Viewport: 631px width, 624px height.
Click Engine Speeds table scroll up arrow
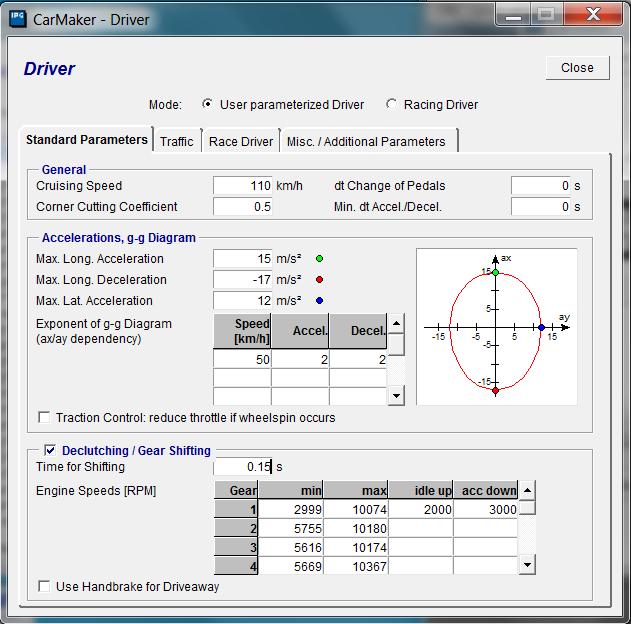527,490
